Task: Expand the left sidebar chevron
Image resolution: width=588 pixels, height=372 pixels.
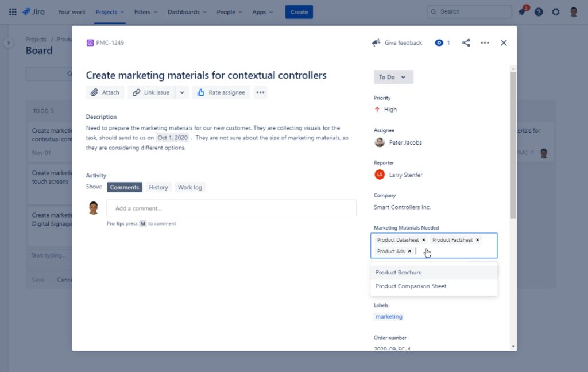Action: coord(8,42)
